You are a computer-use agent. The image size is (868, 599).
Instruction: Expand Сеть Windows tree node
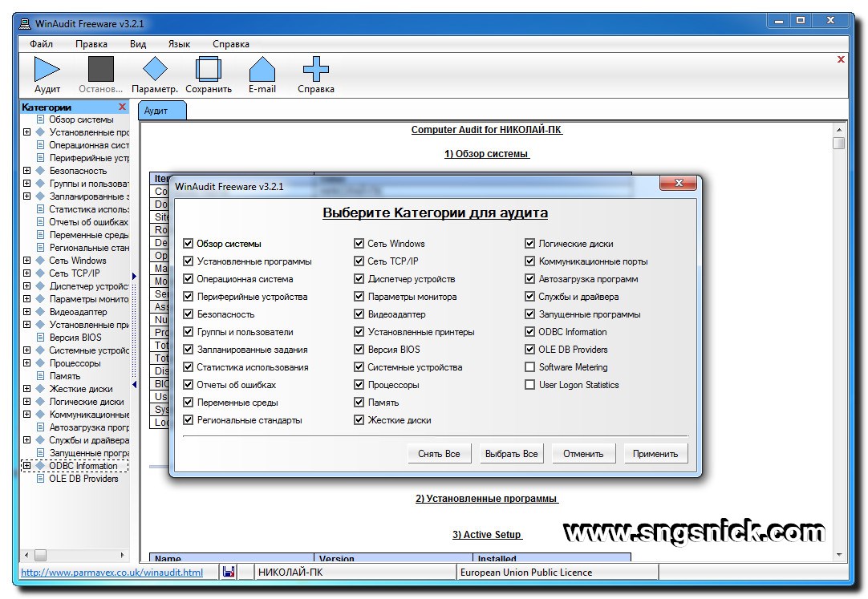(26, 260)
